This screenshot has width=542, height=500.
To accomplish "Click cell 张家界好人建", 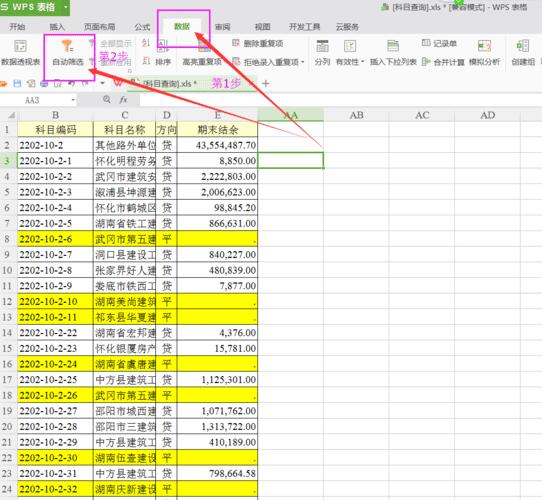I will [x=125, y=270].
